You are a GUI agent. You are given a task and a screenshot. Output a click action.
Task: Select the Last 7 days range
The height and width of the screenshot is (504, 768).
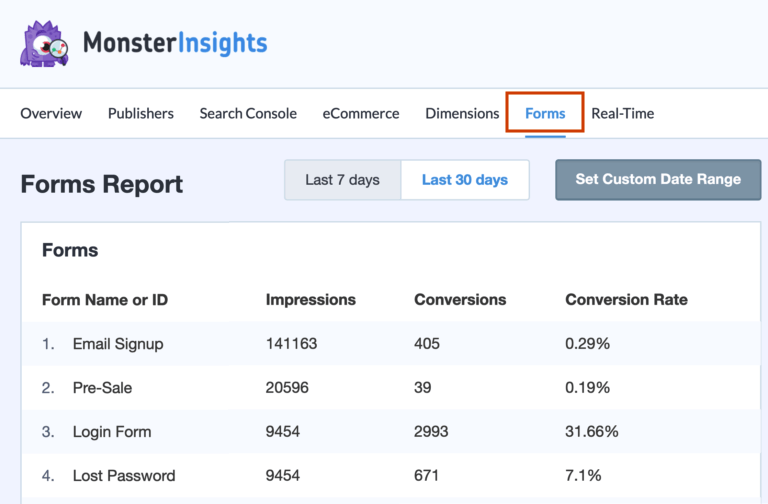(x=343, y=180)
